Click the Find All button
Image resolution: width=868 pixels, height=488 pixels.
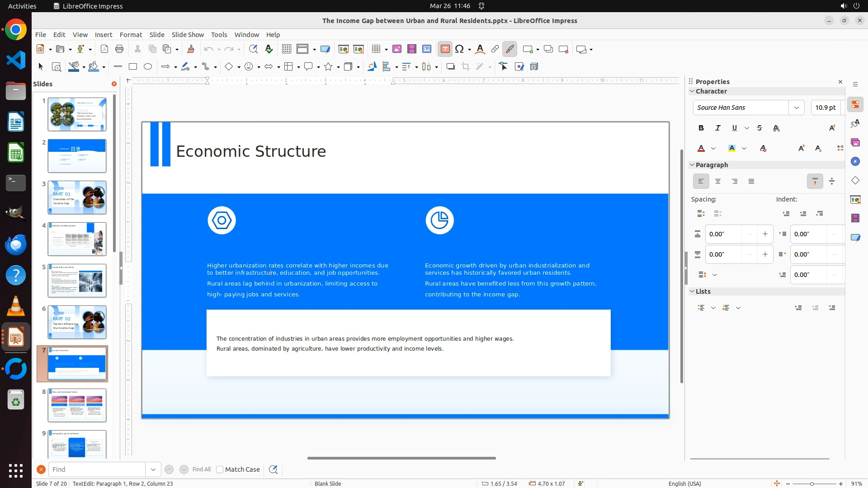201,469
